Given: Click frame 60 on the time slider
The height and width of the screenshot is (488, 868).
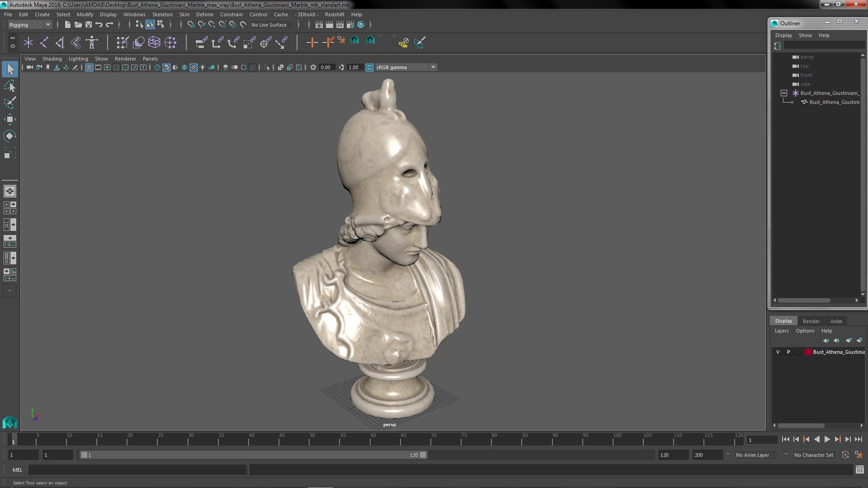Looking at the screenshot, I should tap(373, 440).
